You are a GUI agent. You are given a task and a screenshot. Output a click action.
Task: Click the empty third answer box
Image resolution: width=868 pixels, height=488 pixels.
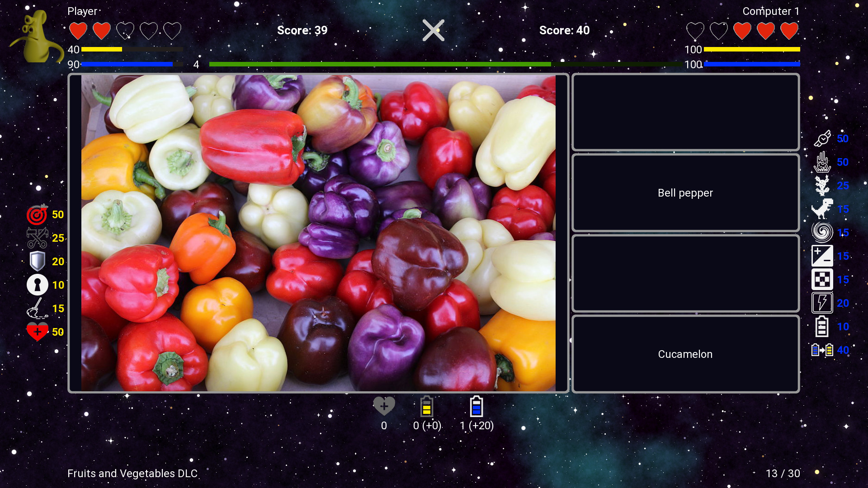click(685, 273)
